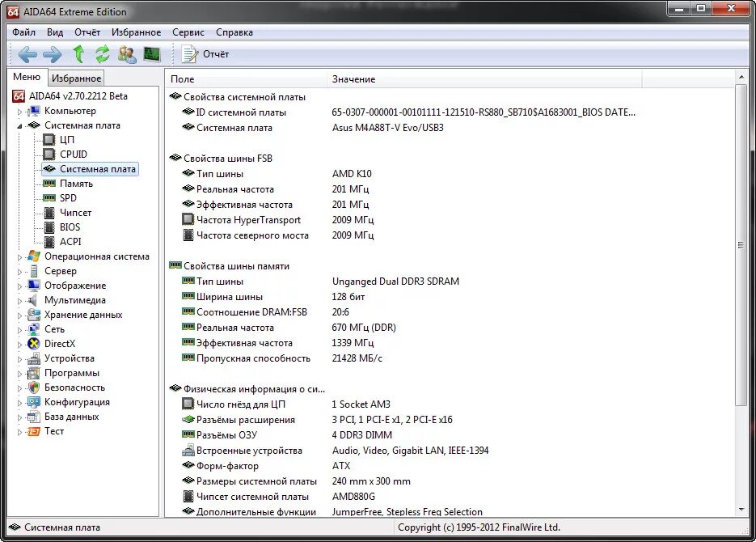This screenshot has height=542, width=756.
Task: Open the ACPI chip icon in tree
Action: point(49,242)
